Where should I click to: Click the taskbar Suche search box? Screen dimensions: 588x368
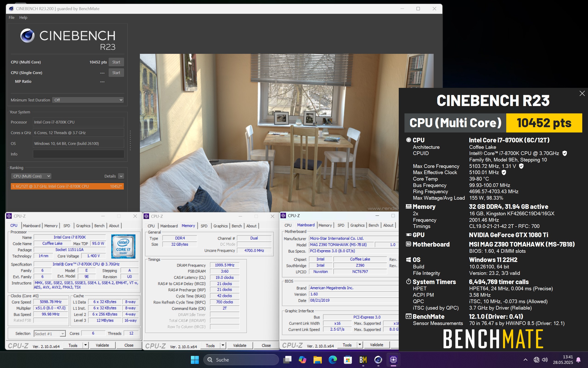[241, 359]
